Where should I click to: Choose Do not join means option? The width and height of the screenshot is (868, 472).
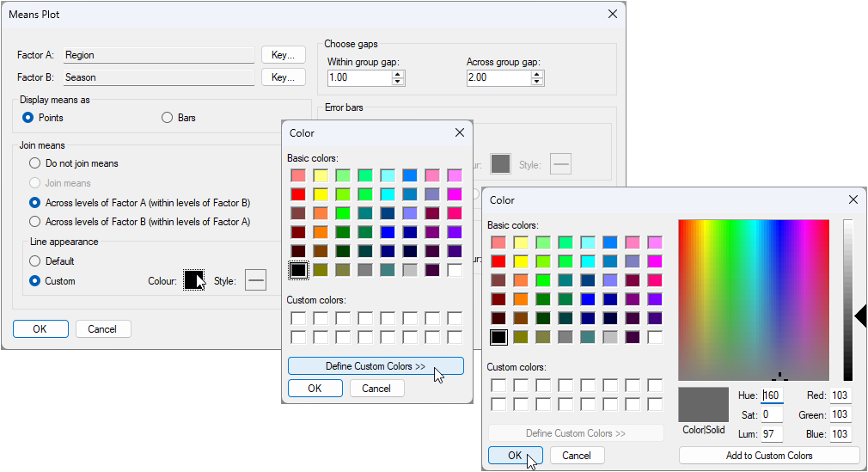pos(35,163)
